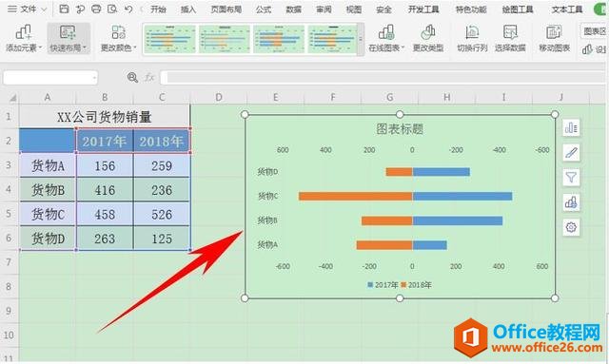Switch to the 视图 tab
The height and width of the screenshot is (364, 609).
point(354,10)
